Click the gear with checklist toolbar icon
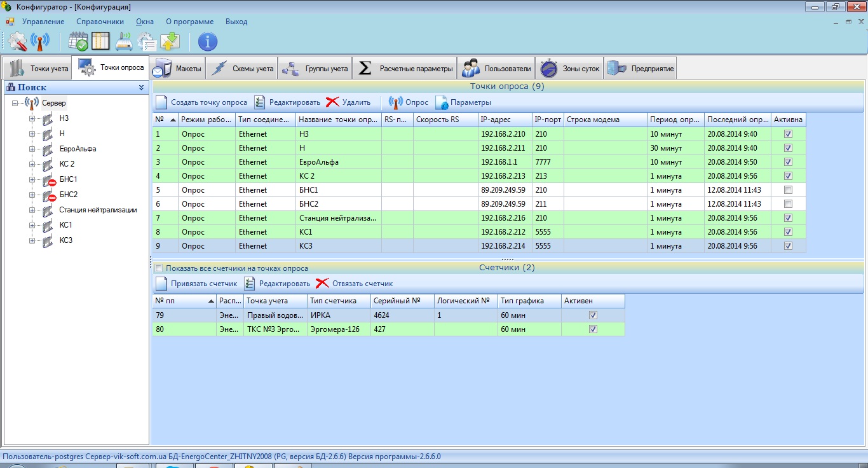 tap(147, 42)
